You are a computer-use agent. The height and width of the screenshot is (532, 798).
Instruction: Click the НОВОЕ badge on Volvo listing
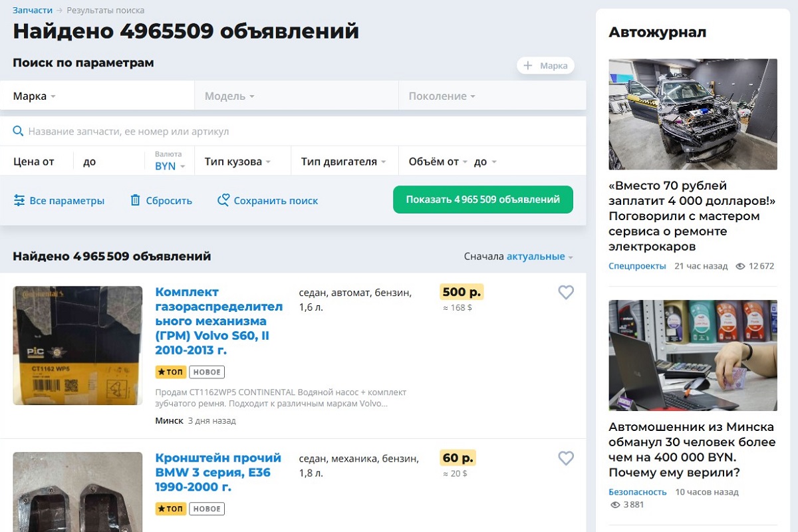tap(207, 372)
